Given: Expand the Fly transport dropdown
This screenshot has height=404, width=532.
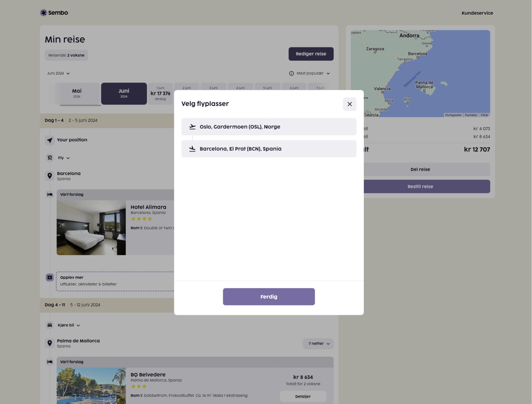Looking at the screenshot, I should tap(64, 158).
